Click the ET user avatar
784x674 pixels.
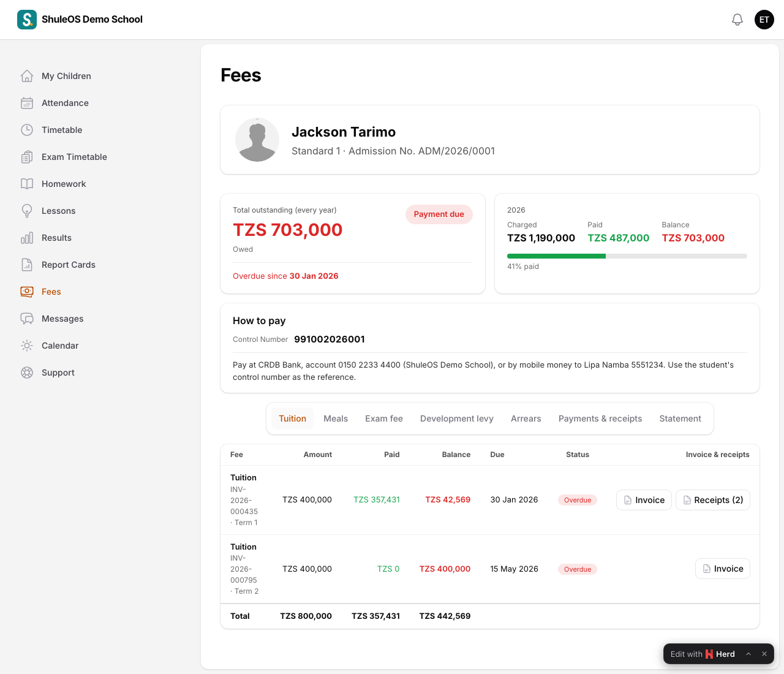pyautogui.click(x=764, y=20)
